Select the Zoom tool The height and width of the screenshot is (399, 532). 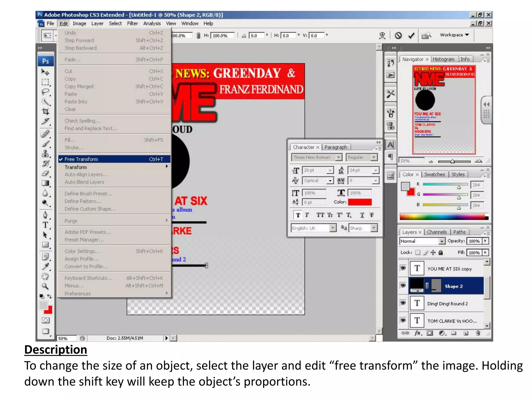pos(45,286)
